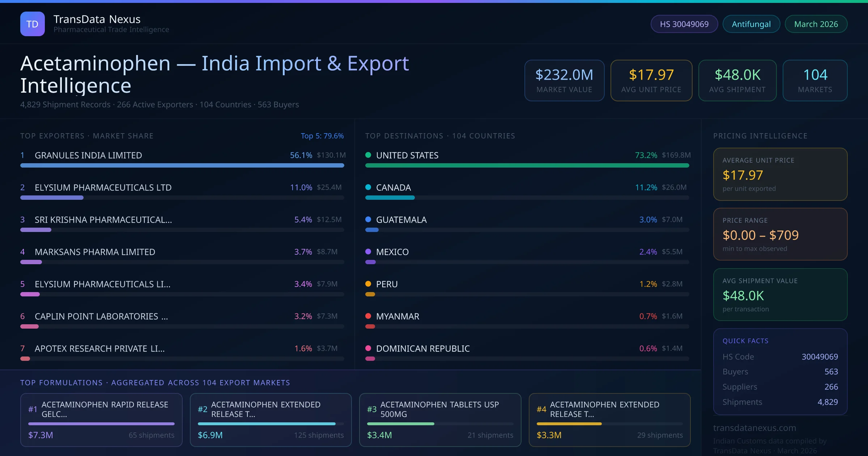Open the $232.0M Market Value card
The height and width of the screenshot is (456, 868).
pyautogui.click(x=564, y=80)
